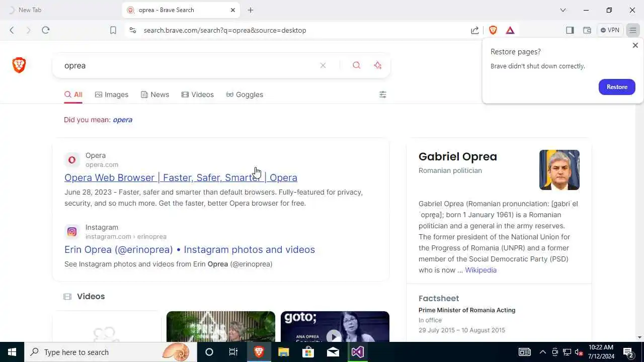Open Wikipedia link in Gabriel Oprea panel
644x362 pixels.
480,270
